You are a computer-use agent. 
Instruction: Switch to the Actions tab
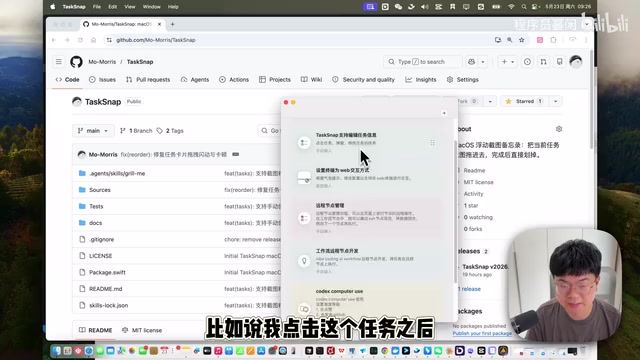[234, 80]
